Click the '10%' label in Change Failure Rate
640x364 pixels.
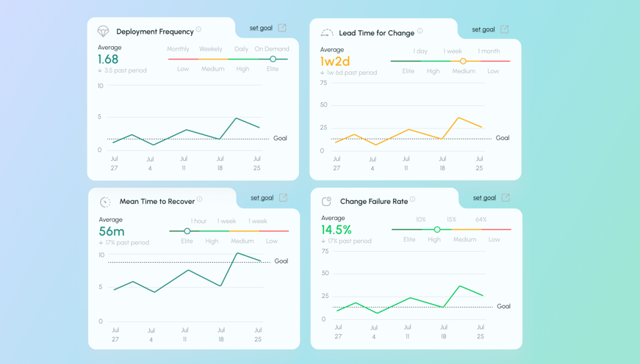click(421, 219)
